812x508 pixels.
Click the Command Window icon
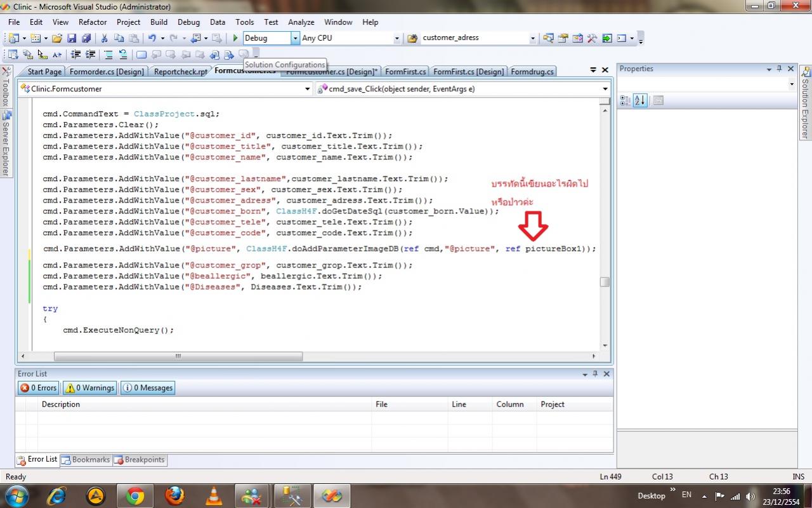tap(622, 38)
